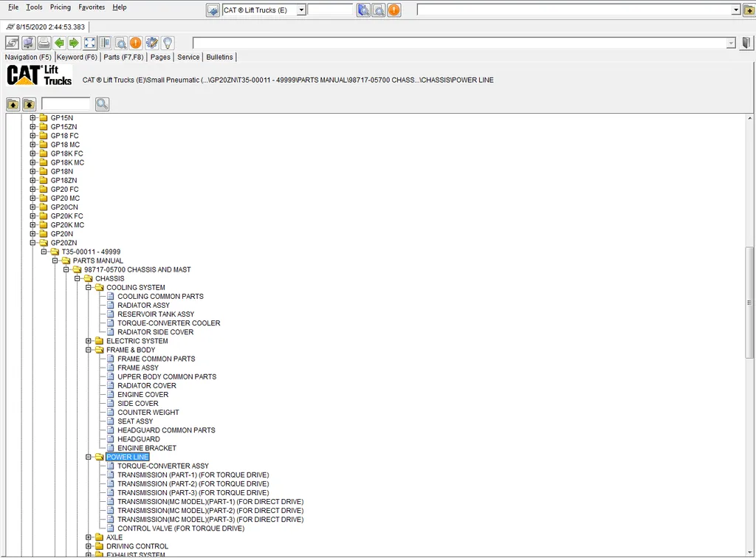
Task: Open TRANSMISSION (PART-2) (FOR TORQUE DRIVE)
Action: tap(193, 483)
